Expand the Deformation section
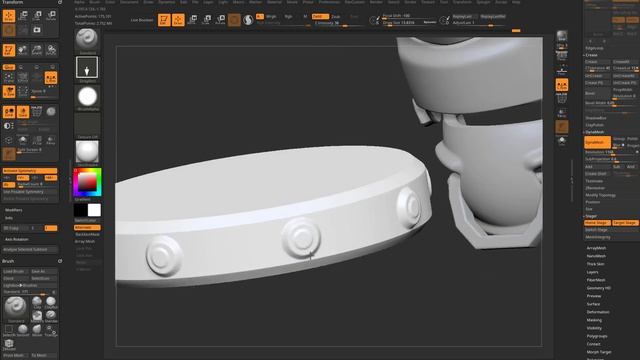 coord(598,312)
